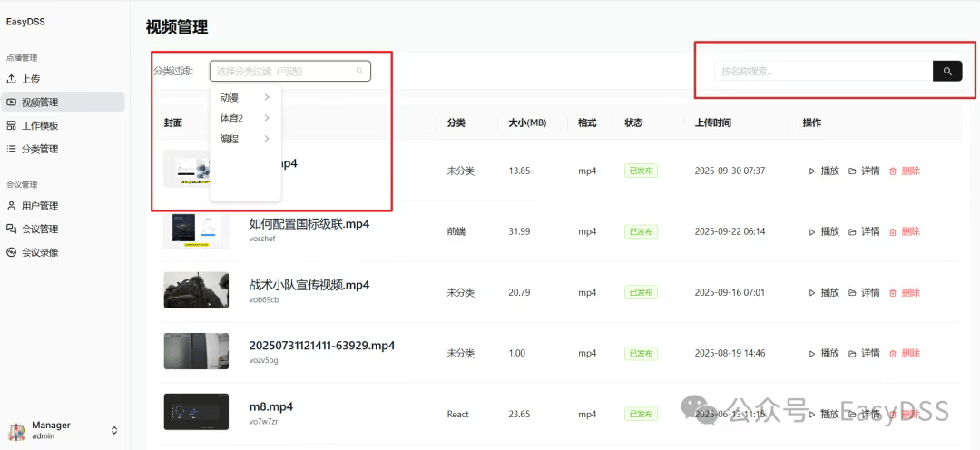Select 体育2 in the category list
Image resolution: width=980 pixels, height=450 pixels.
(232, 118)
